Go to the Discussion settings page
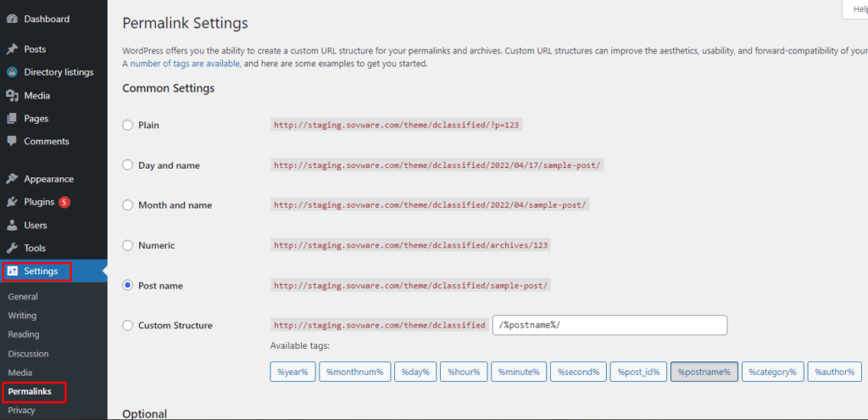The width and height of the screenshot is (868, 420). 28,354
